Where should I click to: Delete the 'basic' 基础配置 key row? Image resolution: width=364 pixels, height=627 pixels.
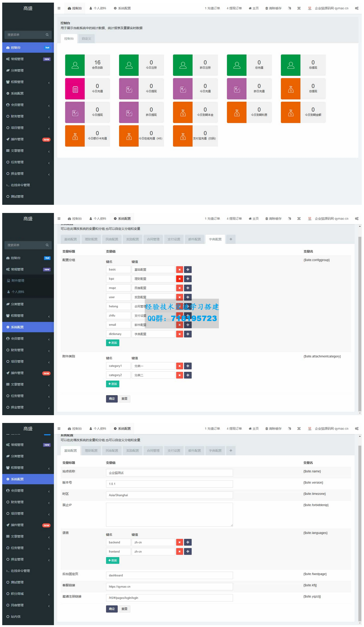click(x=180, y=270)
